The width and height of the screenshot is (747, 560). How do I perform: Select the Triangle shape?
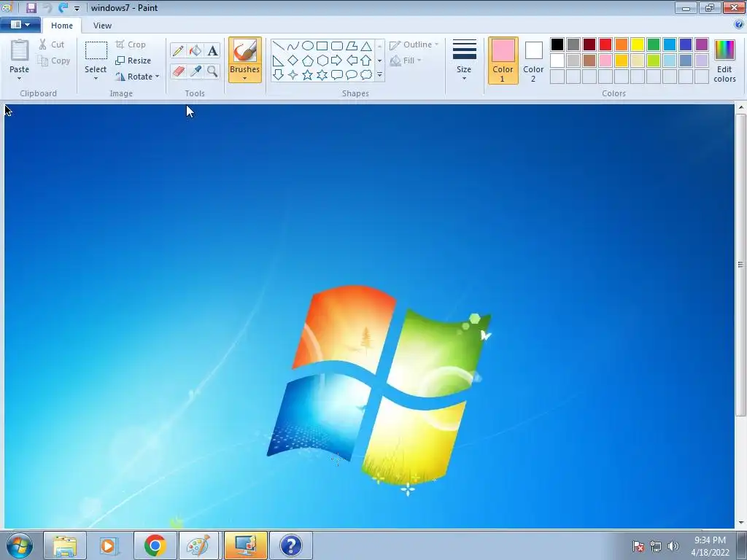[366, 46]
